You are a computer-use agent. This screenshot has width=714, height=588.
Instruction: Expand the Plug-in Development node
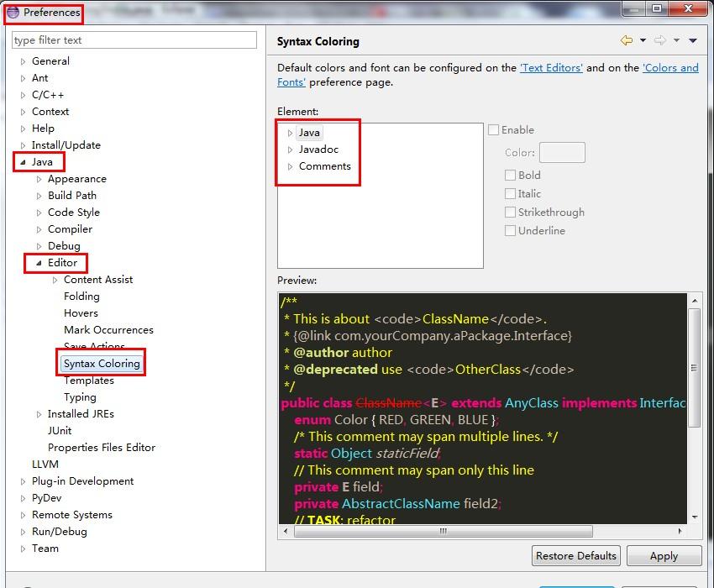tap(23, 481)
